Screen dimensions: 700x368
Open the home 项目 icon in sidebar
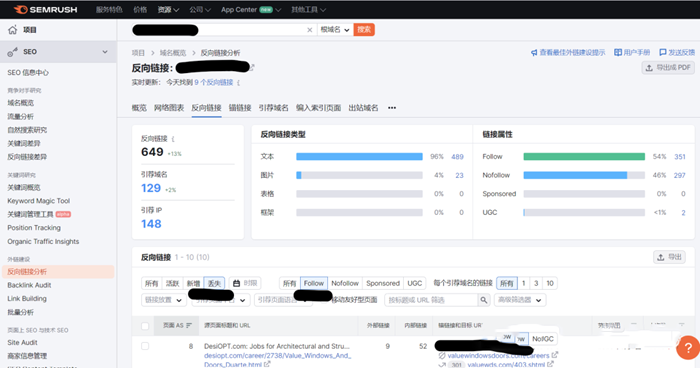click(12, 30)
